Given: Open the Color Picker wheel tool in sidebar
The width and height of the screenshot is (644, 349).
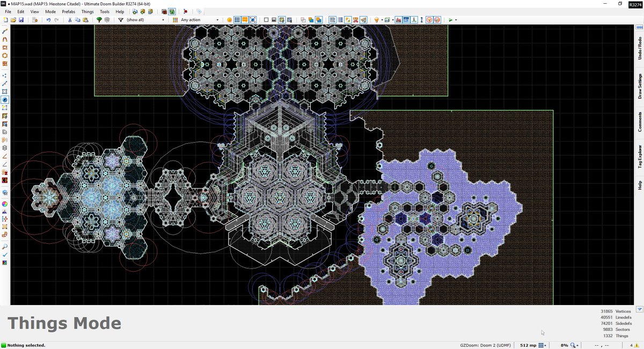Looking at the screenshot, I should [5, 204].
